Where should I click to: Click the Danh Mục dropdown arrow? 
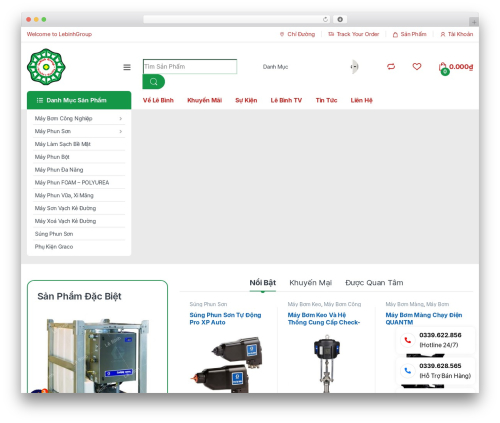point(354,67)
